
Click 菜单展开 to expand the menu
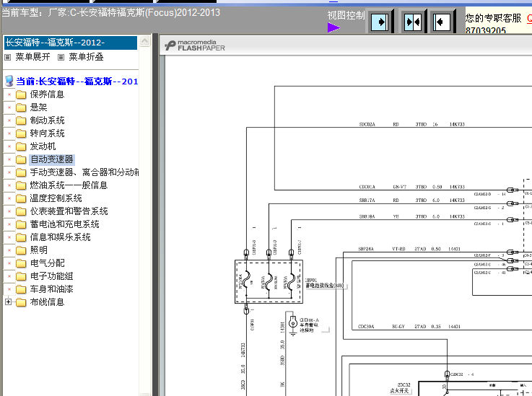33,57
